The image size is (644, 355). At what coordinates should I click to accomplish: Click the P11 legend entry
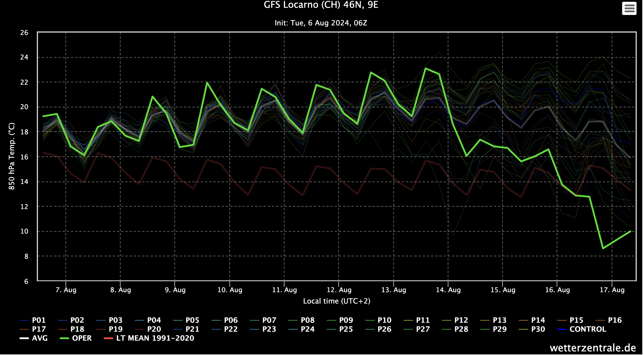pos(423,320)
